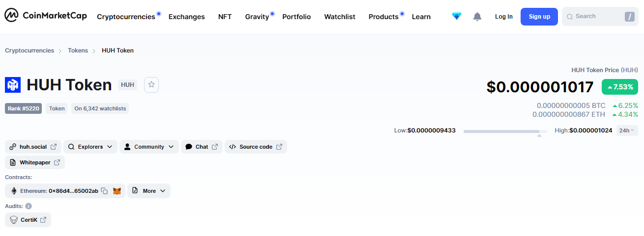Click the High $0.000001024 value
The width and height of the screenshot is (644, 236).
(x=590, y=131)
